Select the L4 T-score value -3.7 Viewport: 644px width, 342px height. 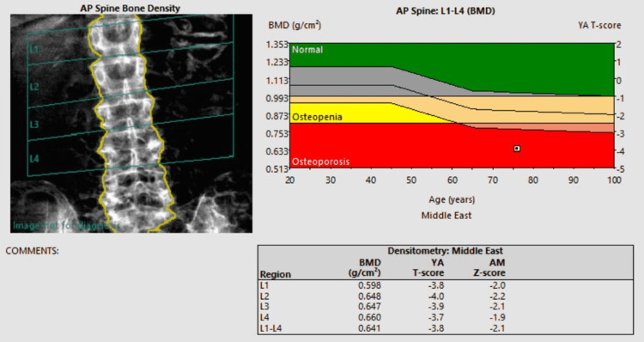pos(435,317)
